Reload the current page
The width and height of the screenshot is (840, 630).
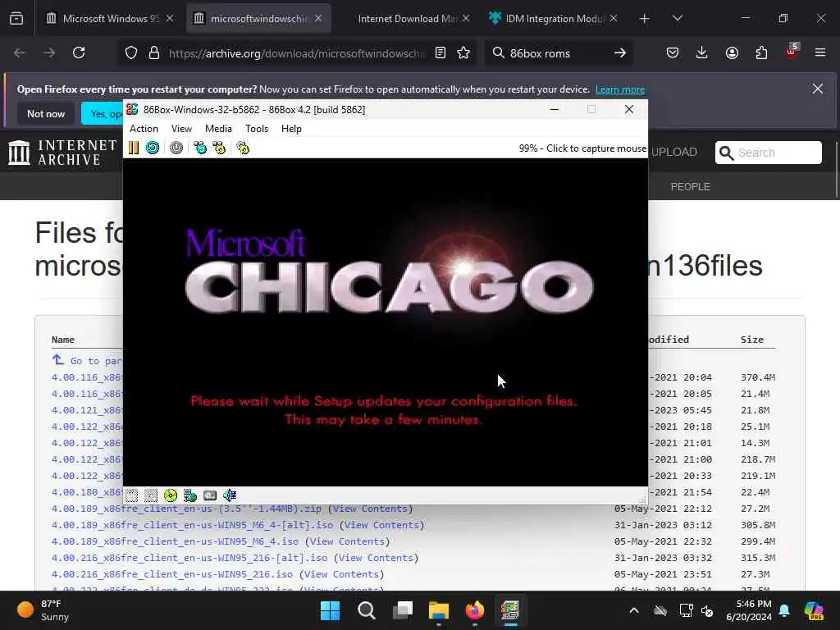coord(79,52)
